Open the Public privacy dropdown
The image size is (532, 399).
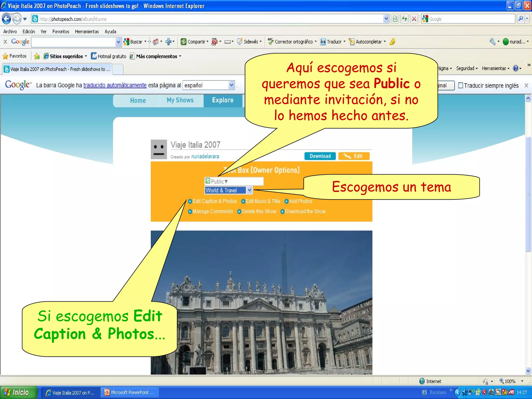pos(234,181)
